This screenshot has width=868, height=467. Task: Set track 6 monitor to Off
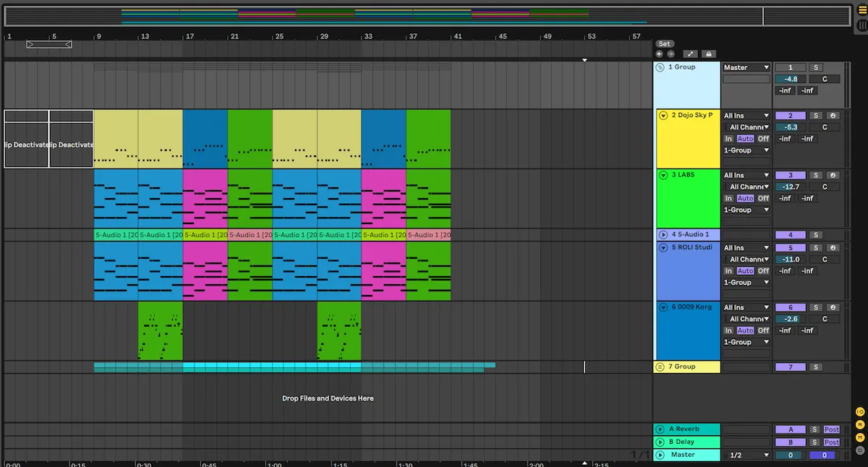pos(763,330)
